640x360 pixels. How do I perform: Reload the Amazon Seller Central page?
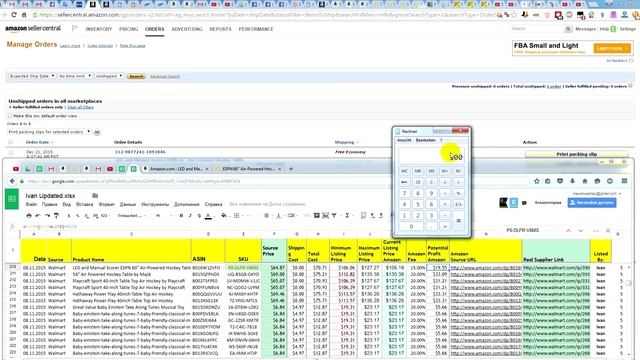[x=14, y=15]
